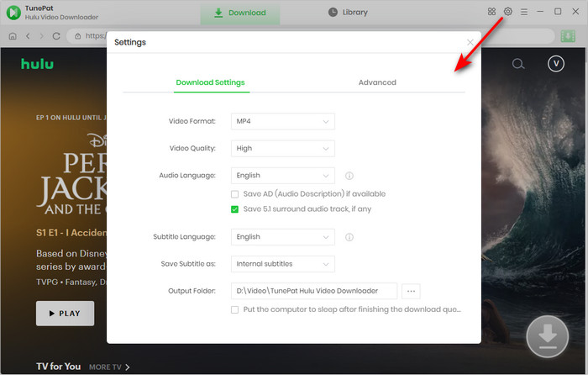The height and width of the screenshot is (375, 588).
Task: Click the Hulu search magnifier icon
Action: point(518,64)
